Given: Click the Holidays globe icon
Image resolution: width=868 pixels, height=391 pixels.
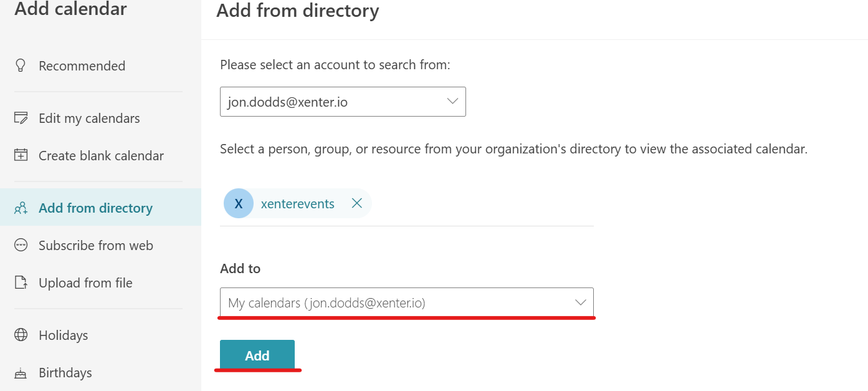Looking at the screenshot, I should pos(21,335).
